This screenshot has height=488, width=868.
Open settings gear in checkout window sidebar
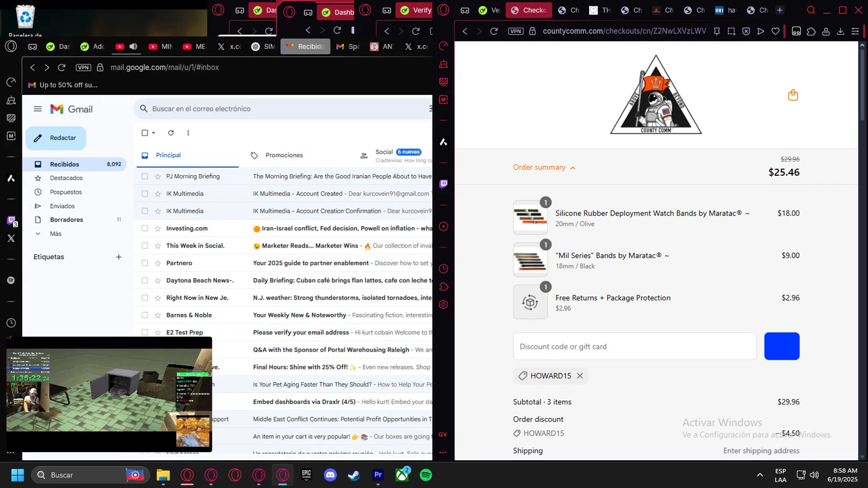[443, 305]
